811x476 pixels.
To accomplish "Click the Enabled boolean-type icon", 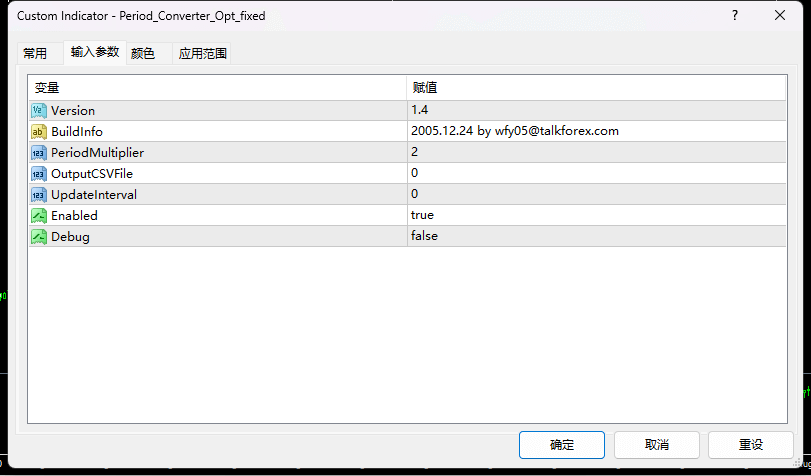I will point(39,216).
